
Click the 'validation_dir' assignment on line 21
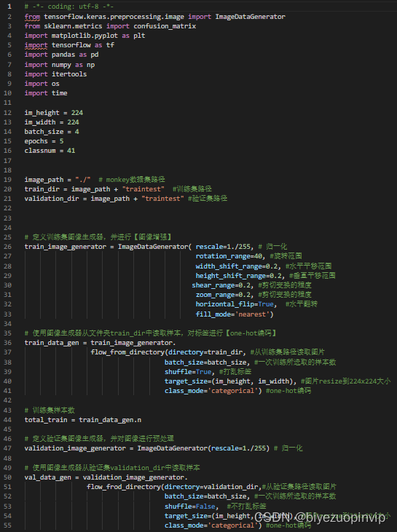(x=104, y=199)
